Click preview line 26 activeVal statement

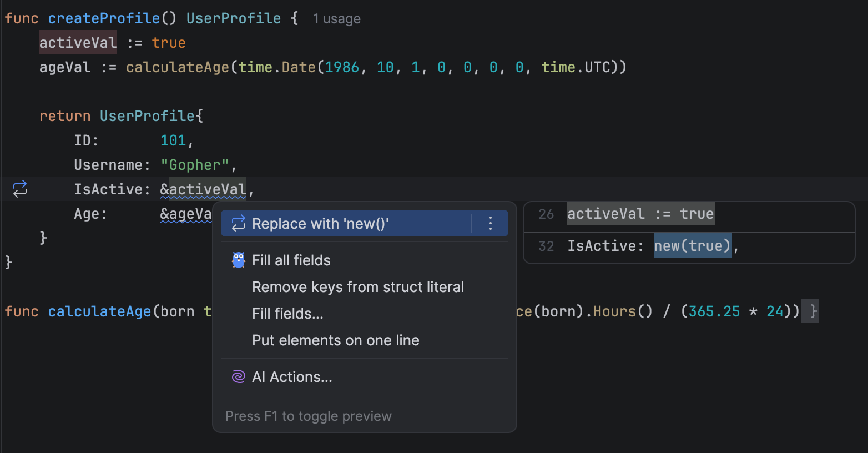(x=640, y=214)
